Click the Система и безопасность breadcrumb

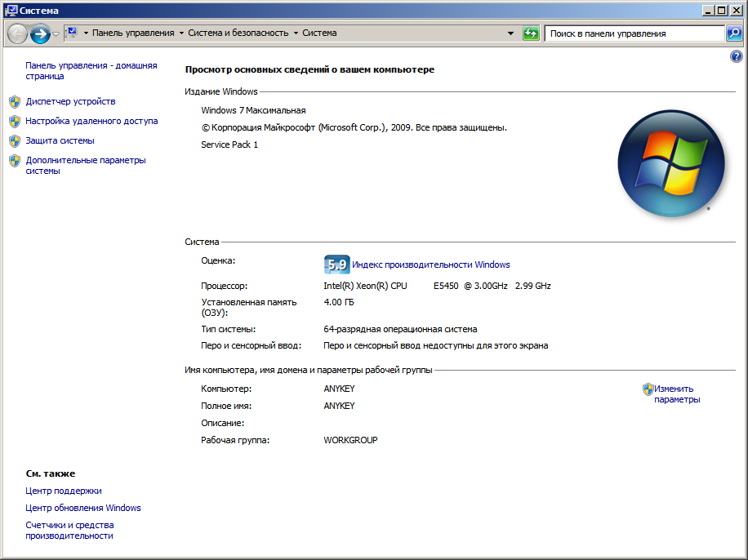click(x=238, y=33)
